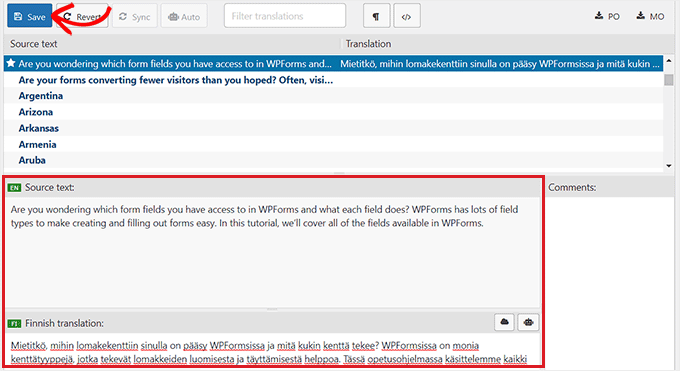Click the star icon on the selected row

(11, 63)
